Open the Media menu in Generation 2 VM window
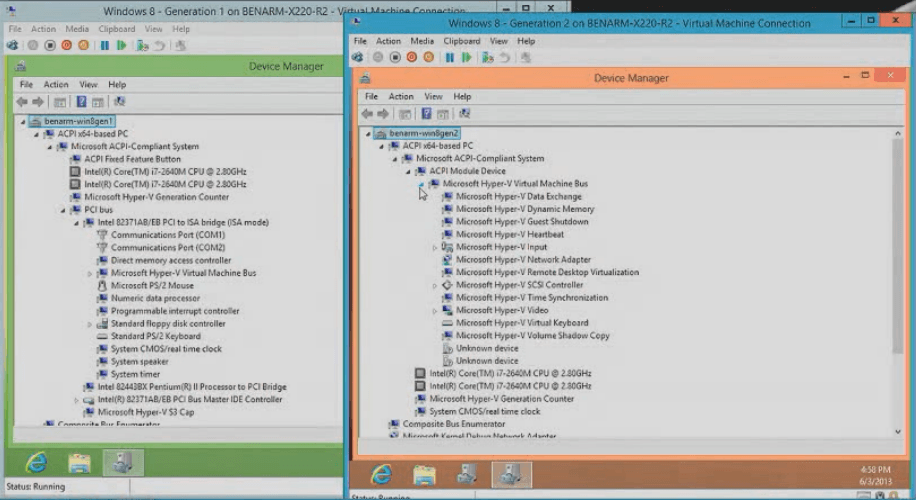Viewport: 916px width, 500px height. (422, 41)
